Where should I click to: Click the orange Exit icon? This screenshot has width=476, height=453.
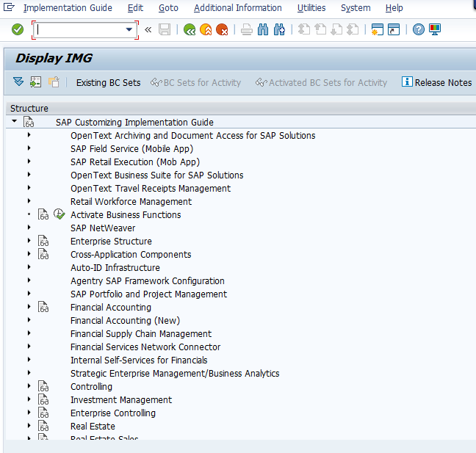click(x=206, y=29)
